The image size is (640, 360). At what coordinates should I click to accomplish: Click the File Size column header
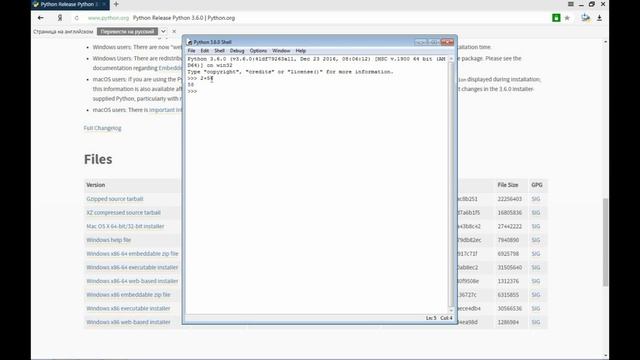(x=507, y=185)
